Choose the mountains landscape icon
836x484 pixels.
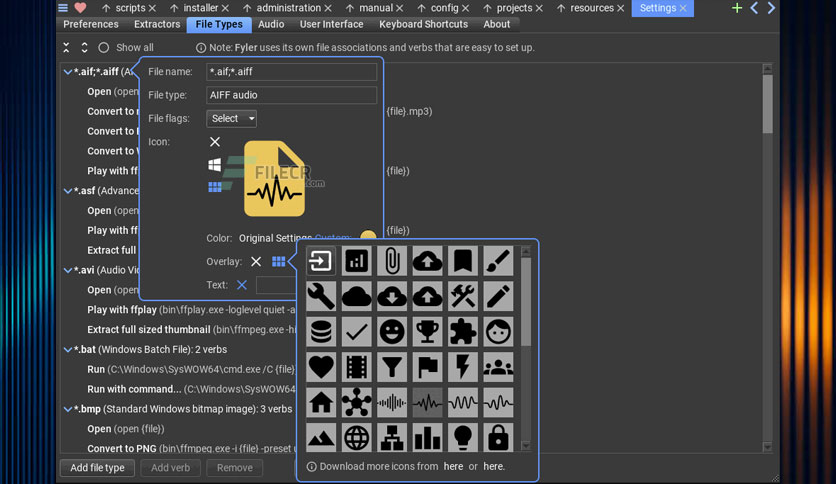point(321,438)
